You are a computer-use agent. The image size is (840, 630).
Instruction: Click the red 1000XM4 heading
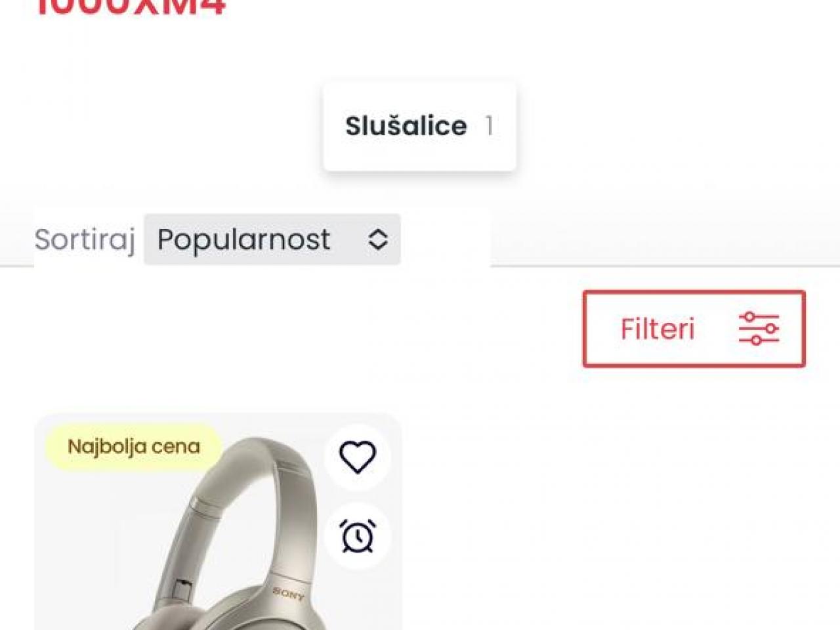(x=130, y=8)
